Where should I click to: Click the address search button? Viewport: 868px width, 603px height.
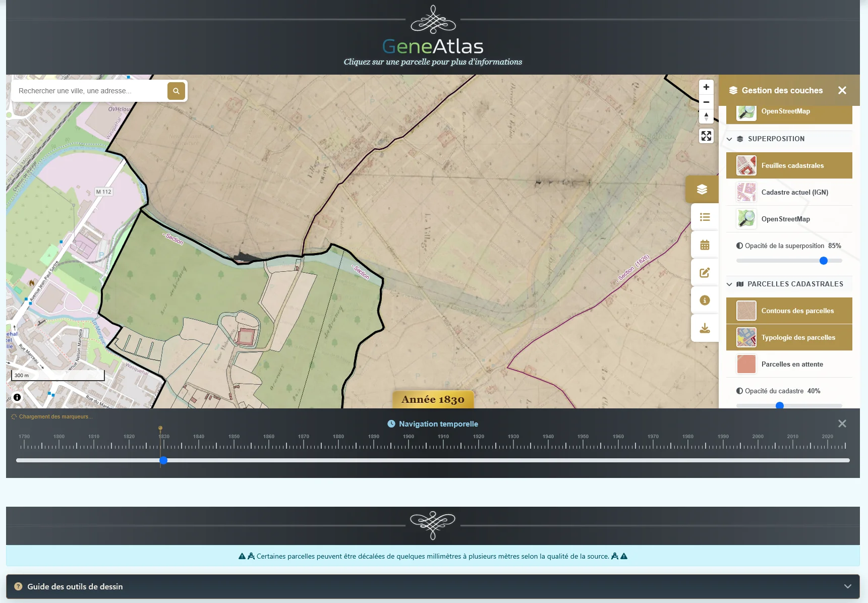(x=176, y=91)
